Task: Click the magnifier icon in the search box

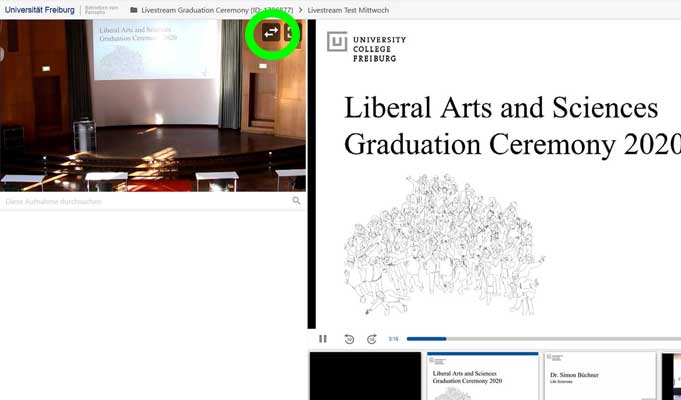Action: (296, 201)
